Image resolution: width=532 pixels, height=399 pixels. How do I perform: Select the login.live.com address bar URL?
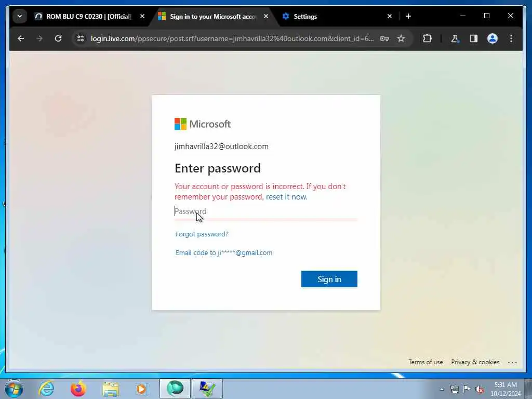click(x=232, y=38)
